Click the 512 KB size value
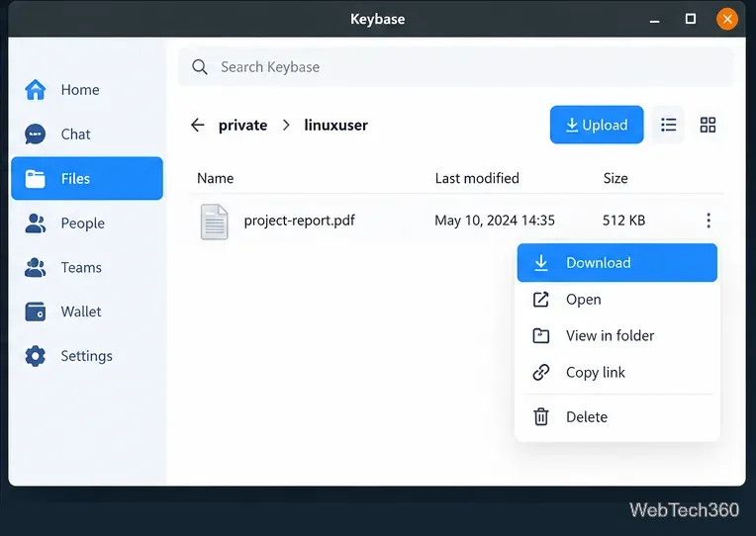756x536 pixels. (623, 221)
